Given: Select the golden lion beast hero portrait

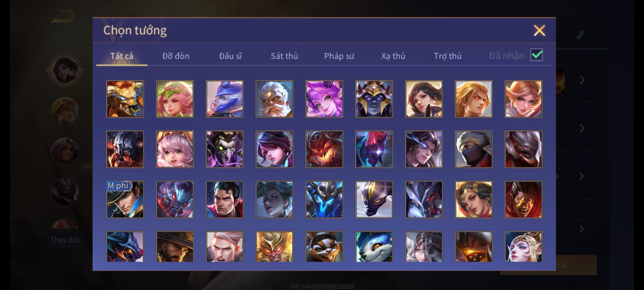Looking at the screenshot, I should [x=125, y=99].
